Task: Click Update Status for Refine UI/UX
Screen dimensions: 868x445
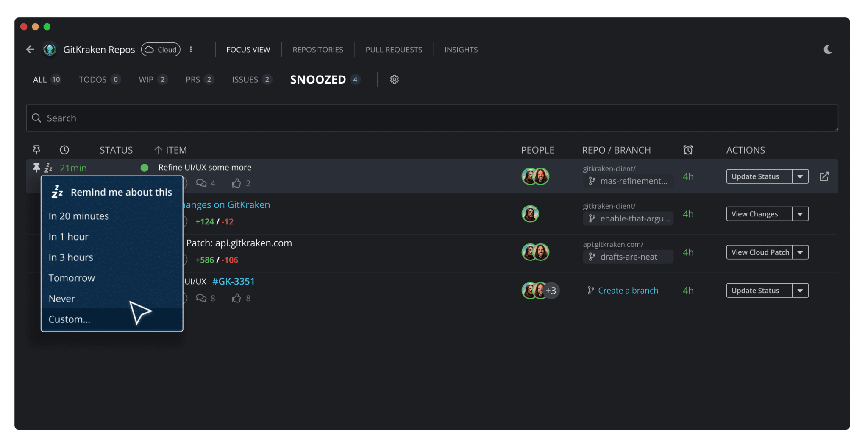Action: coord(759,176)
